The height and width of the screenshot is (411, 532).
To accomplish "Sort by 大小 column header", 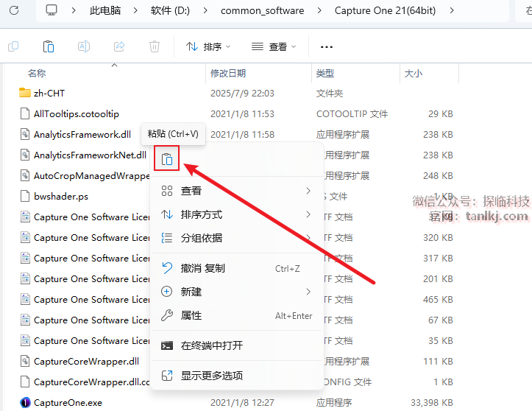I will pos(414,73).
